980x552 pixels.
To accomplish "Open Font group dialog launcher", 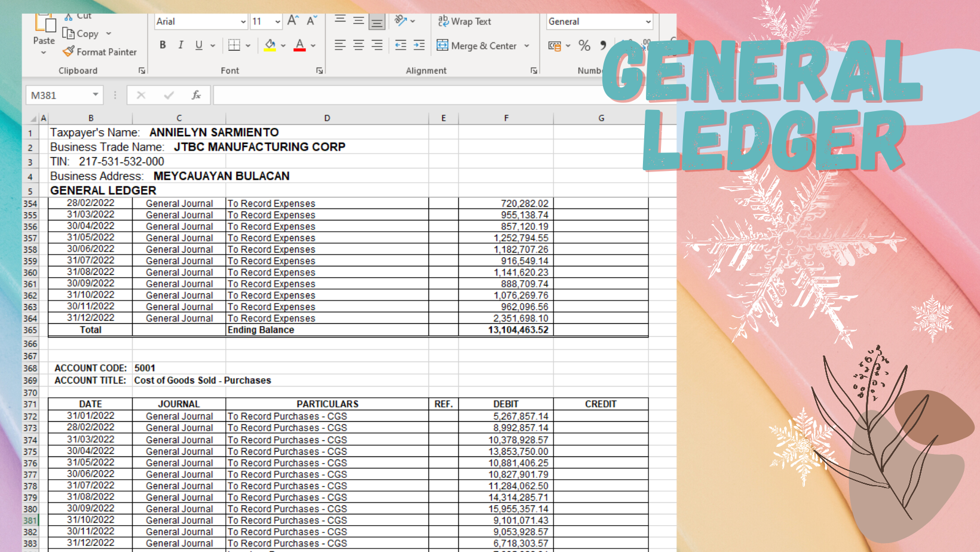I will 320,70.
